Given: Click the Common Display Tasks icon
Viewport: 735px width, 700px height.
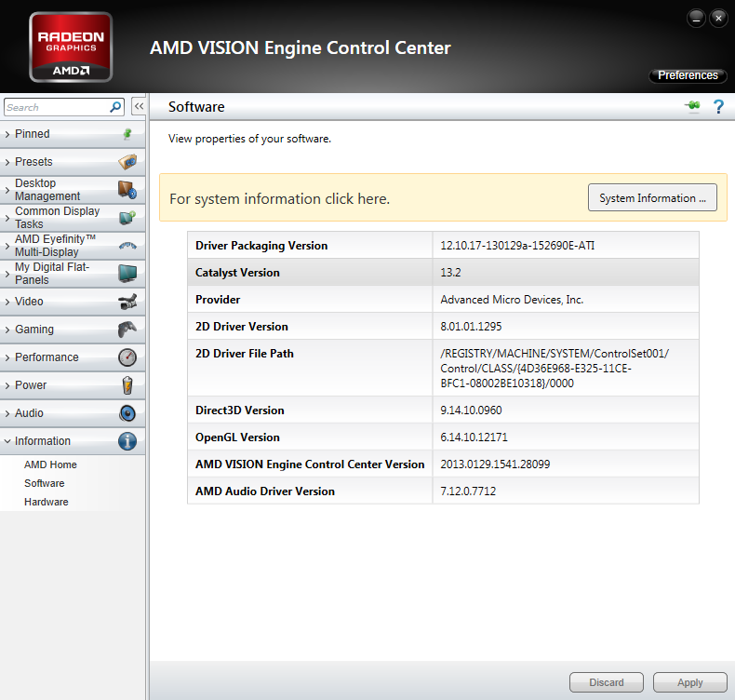Looking at the screenshot, I should click(127, 218).
